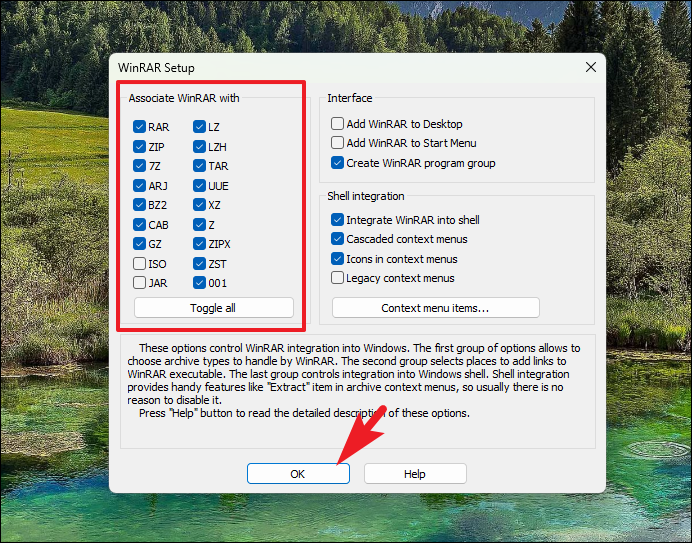The height and width of the screenshot is (543, 692).
Task: Uncheck Create WinRAR program group
Action: coord(338,163)
